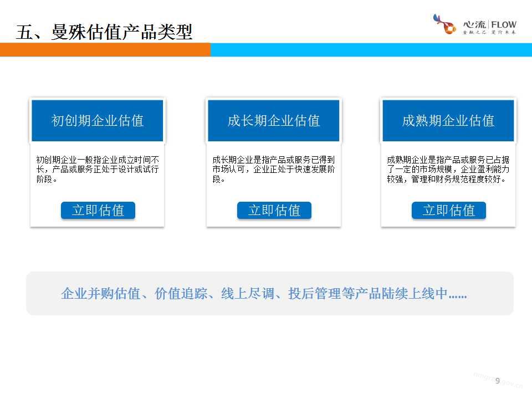Image resolution: width=532 pixels, height=399 pixels.
Task: Click the 成熟期企业 description paragraph
Action: [448, 170]
